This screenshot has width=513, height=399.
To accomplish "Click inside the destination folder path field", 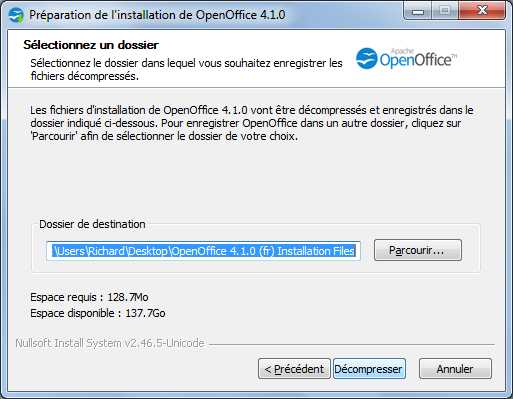I will coord(203,251).
